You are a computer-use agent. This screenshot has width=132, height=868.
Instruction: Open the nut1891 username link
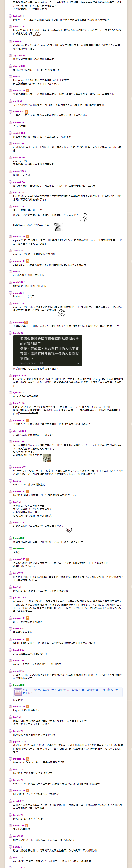[x=17, y=101]
